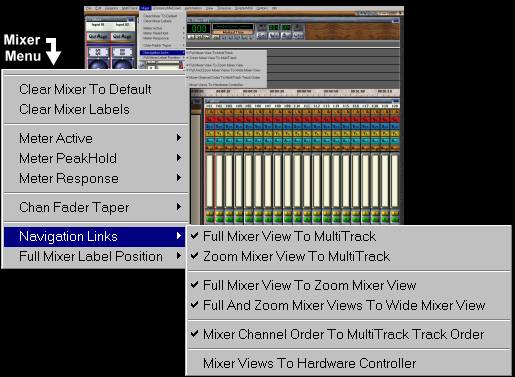The image size is (515, 377).
Task: Click the timeline ruler above the full mixer
Action: [295, 91]
